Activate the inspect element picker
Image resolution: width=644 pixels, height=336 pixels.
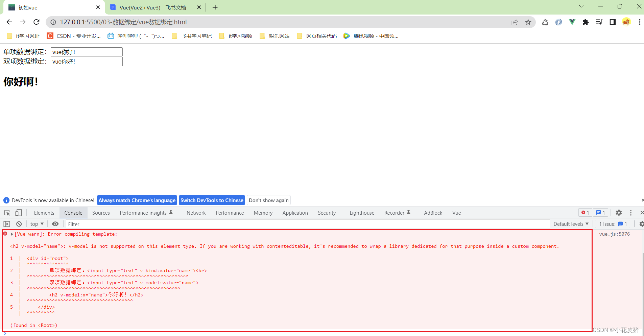7,213
